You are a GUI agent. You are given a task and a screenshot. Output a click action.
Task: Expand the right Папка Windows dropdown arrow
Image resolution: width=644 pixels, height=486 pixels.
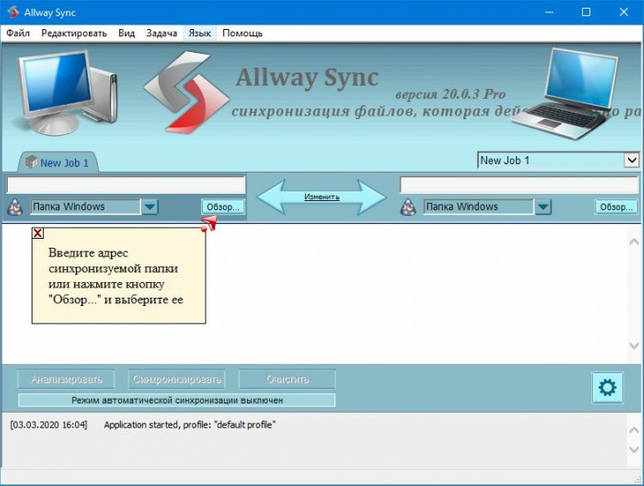pos(543,207)
